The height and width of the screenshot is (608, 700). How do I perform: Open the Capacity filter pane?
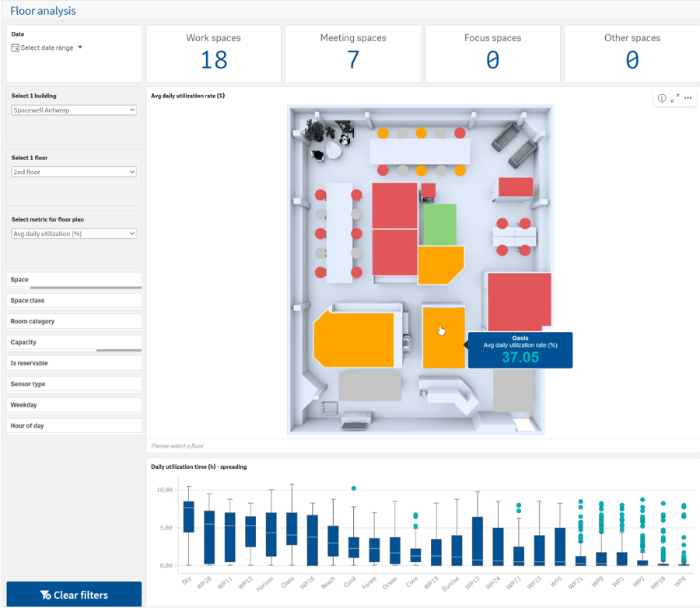click(x=74, y=342)
